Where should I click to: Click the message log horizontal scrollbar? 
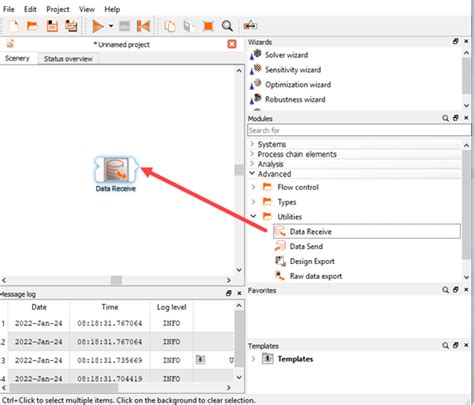click(x=116, y=388)
